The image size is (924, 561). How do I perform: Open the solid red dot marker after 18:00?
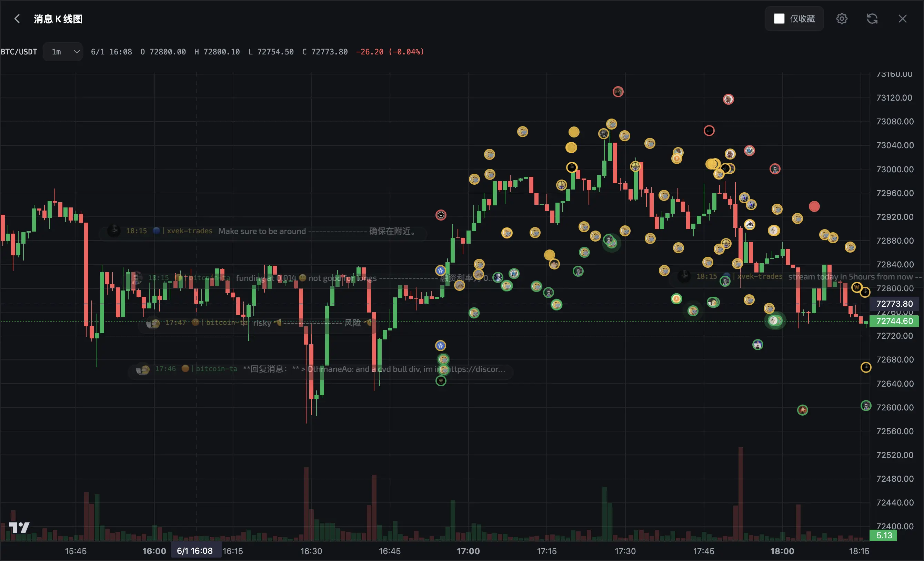(x=814, y=206)
